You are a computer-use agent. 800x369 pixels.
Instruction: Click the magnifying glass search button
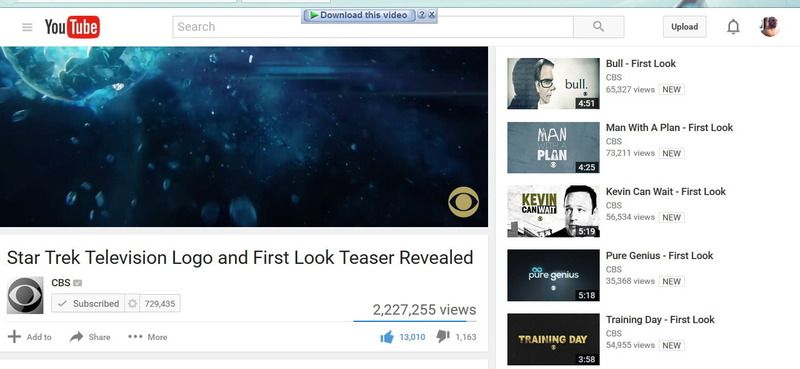click(598, 27)
